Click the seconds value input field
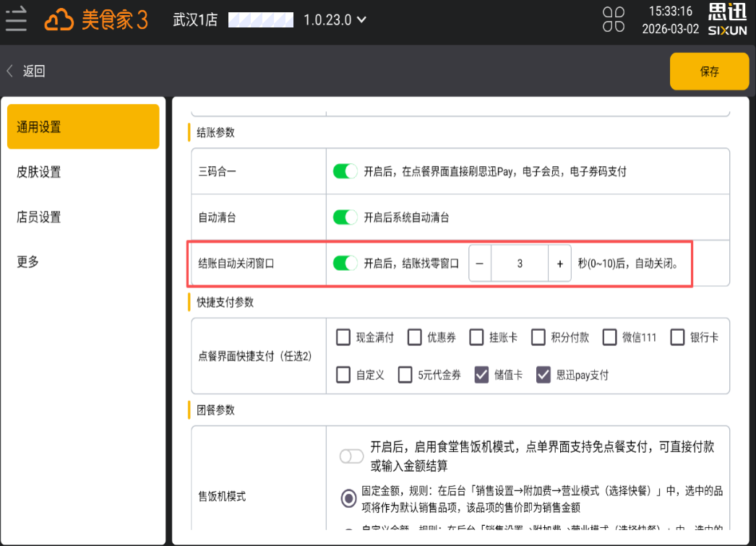 (x=520, y=264)
